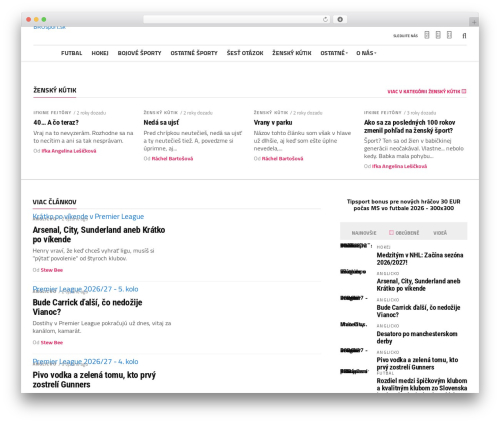Expand the OSTATNÉ dropdown menu
500x423 pixels.
pos(334,53)
